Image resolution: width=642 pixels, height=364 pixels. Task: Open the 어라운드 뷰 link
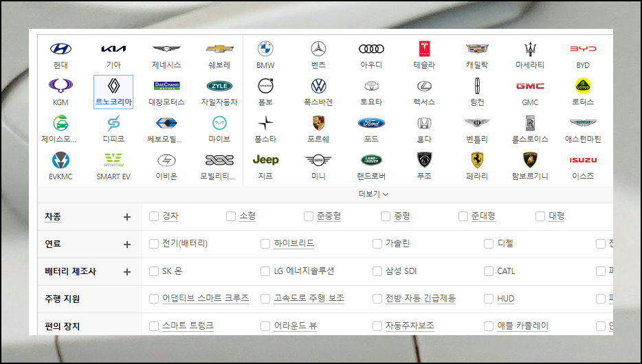295,326
